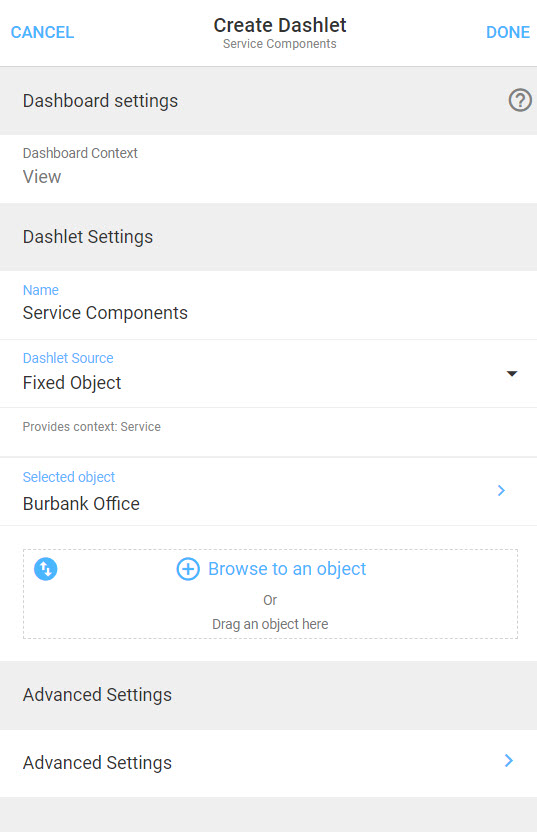Open the Selected object chevron
The height and width of the screenshot is (832, 537).
501,490
